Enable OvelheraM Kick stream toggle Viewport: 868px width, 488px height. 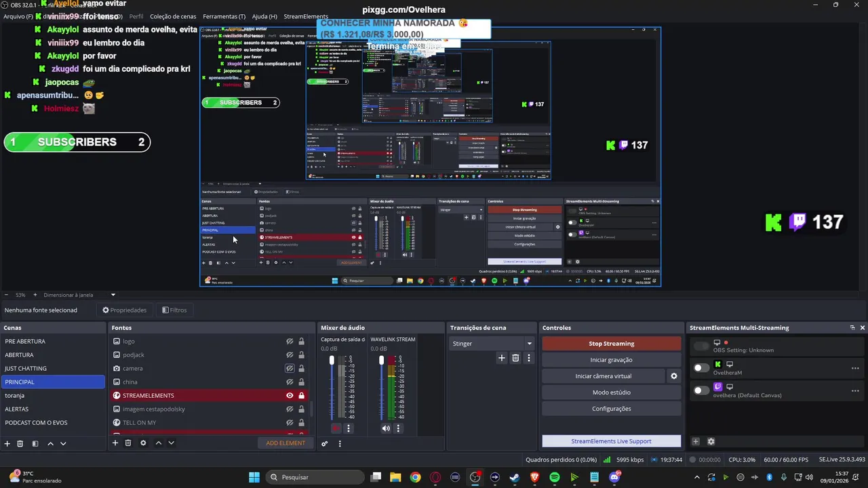pyautogui.click(x=701, y=368)
